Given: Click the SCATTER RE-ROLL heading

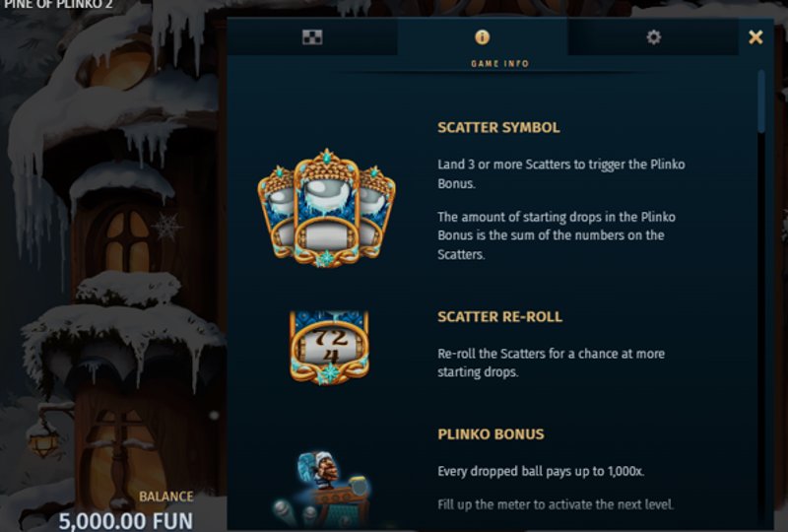Looking at the screenshot, I should 499,317.
